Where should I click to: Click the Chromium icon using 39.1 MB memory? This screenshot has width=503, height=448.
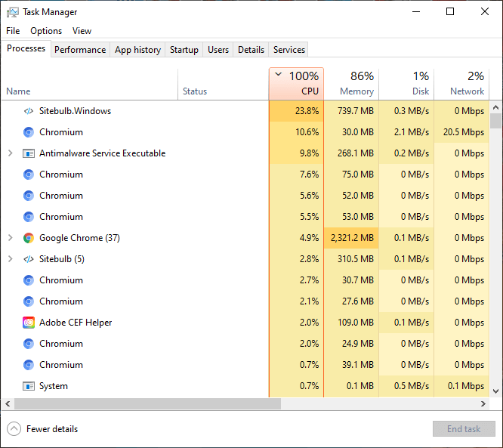click(29, 365)
